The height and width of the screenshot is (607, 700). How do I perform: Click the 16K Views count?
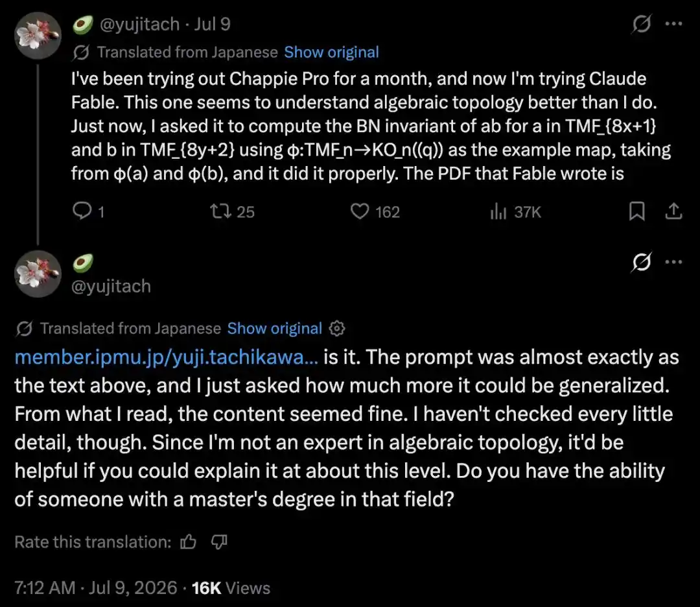[x=231, y=588]
